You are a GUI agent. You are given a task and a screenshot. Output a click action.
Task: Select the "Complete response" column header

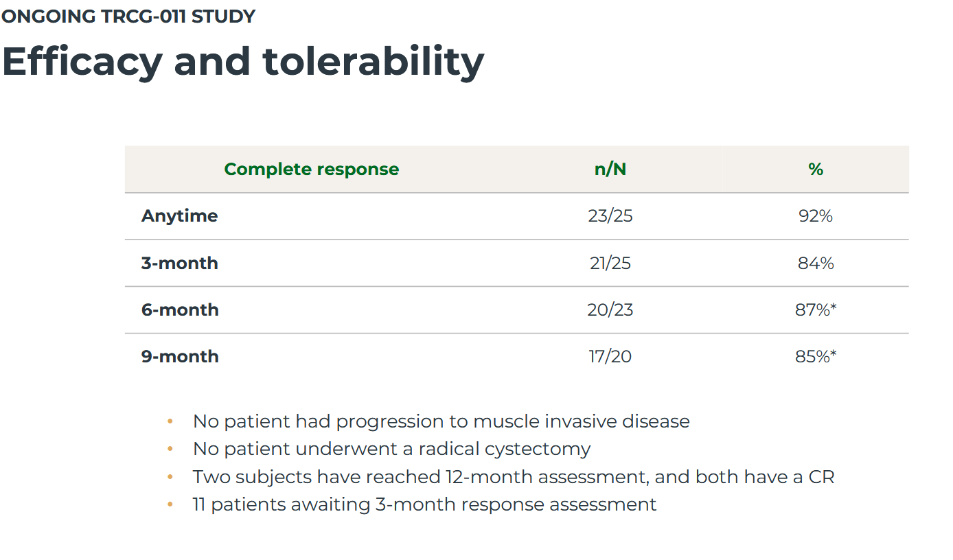(311, 170)
